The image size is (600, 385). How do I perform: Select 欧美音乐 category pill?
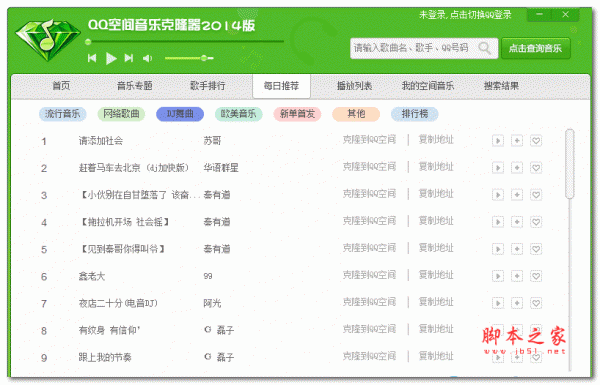(x=238, y=114)
